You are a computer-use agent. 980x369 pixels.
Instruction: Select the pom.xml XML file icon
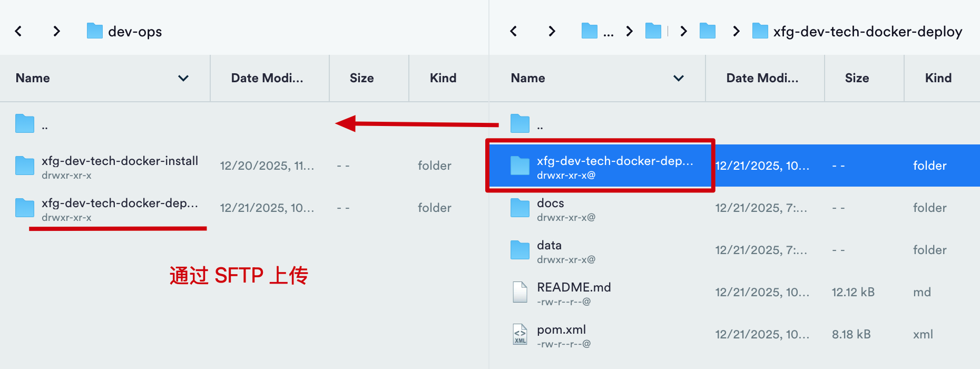[520, 334]
